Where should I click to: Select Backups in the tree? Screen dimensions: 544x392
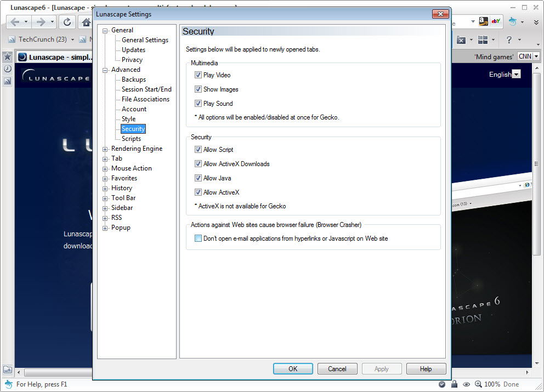click(x=134, y=79)
